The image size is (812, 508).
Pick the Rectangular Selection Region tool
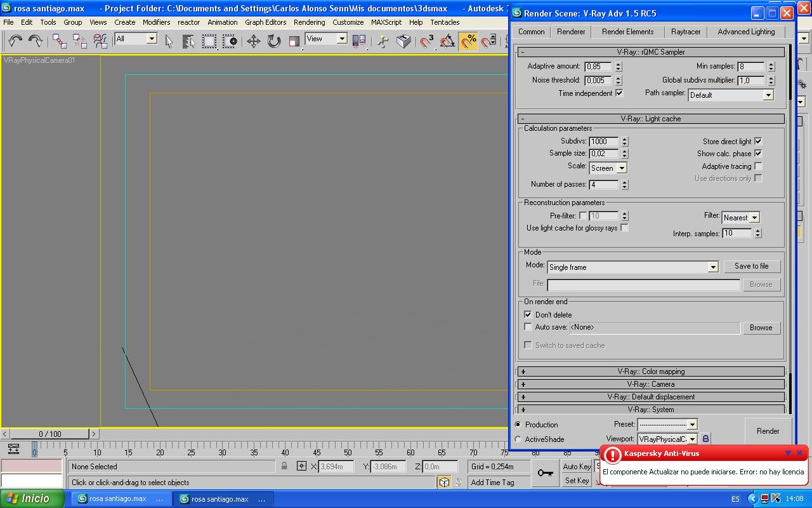[x=209, y=41]
